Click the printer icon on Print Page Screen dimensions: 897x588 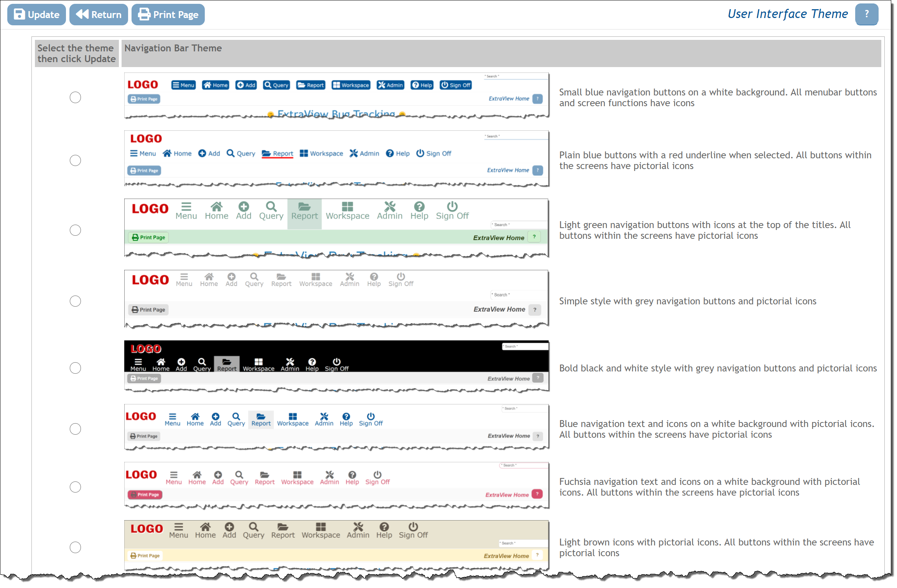[x=144, y=15]
